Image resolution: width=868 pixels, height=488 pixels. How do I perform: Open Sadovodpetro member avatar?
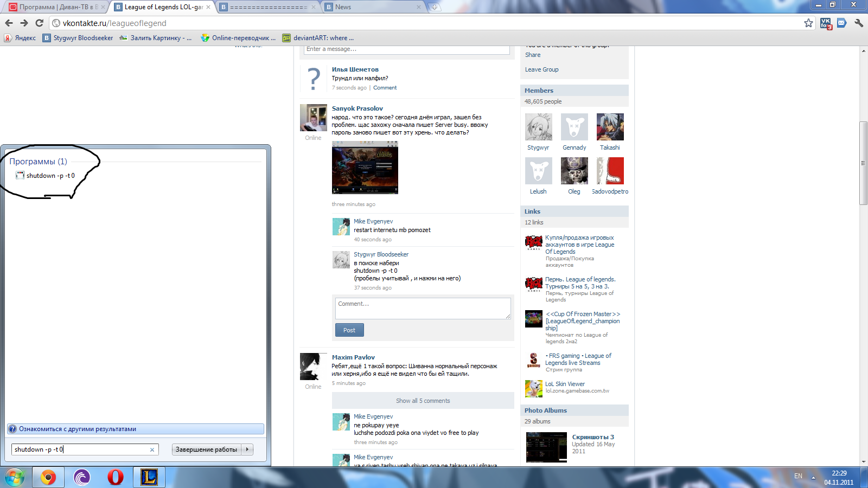610,171
